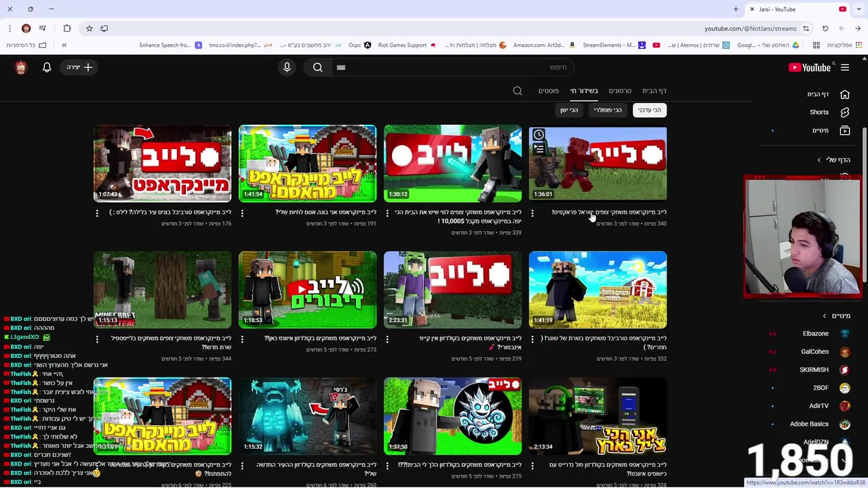Bookmark this page with the star
The height and width of the screenshot is (488, 868).
click(89, 28)
